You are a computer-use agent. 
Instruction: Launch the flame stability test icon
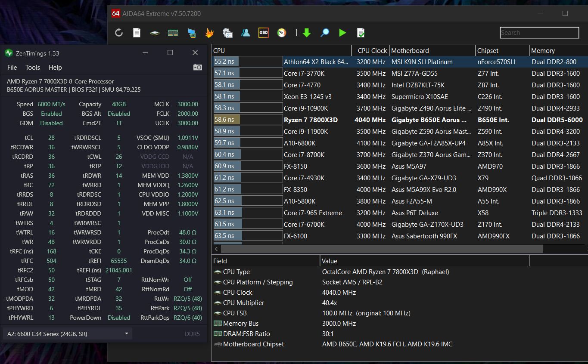pos(209,33)
